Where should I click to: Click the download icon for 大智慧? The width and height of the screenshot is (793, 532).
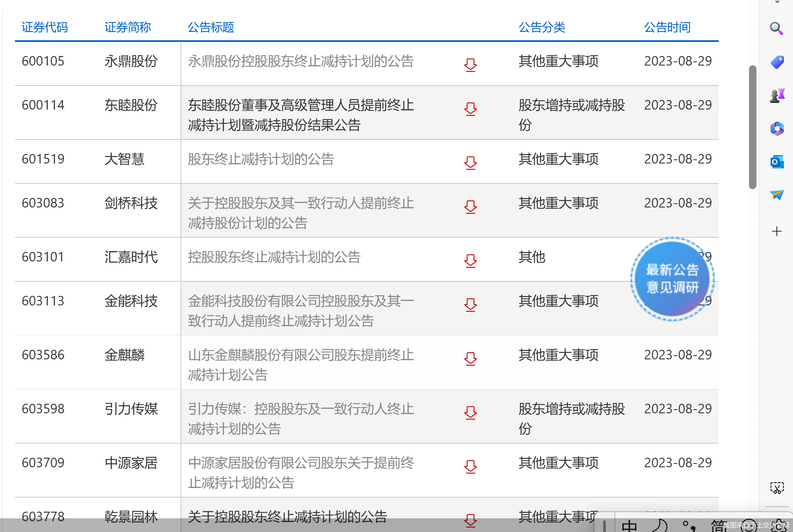[x=470, y=163]
